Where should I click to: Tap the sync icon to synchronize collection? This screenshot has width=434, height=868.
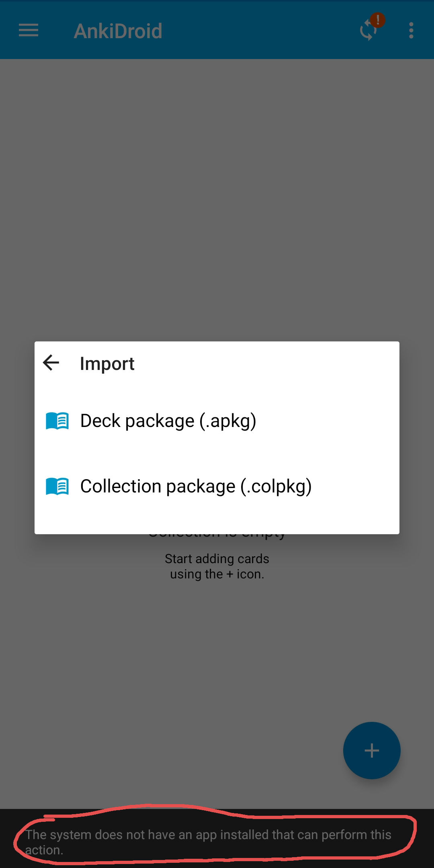click(x=366, y=32)
